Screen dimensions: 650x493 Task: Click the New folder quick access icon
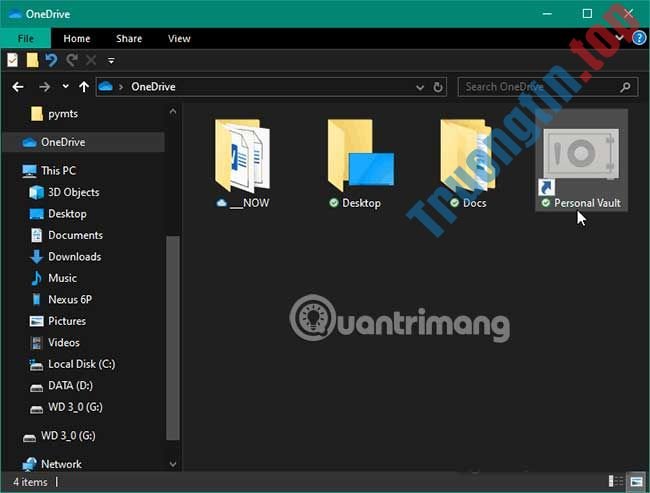(32, 61)
